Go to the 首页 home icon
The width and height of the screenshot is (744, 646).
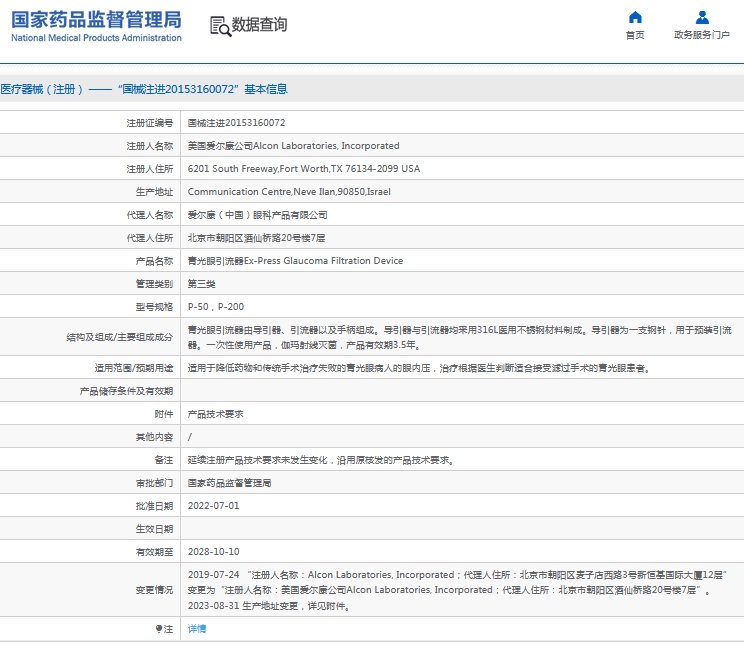point(635,18)
